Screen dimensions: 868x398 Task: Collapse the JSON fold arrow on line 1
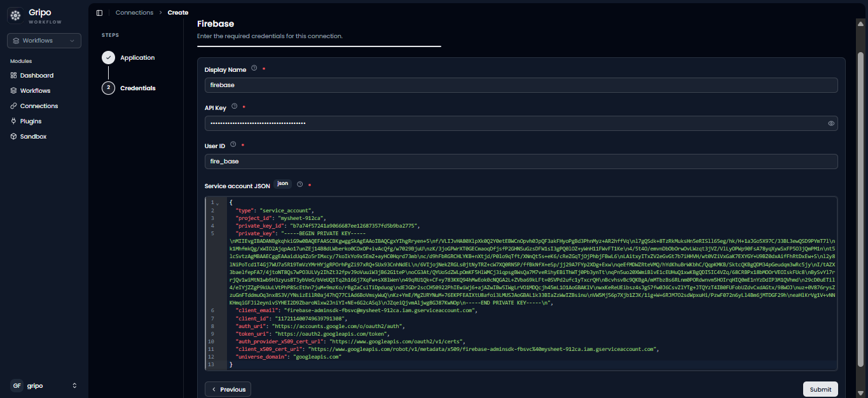(217, 203)
